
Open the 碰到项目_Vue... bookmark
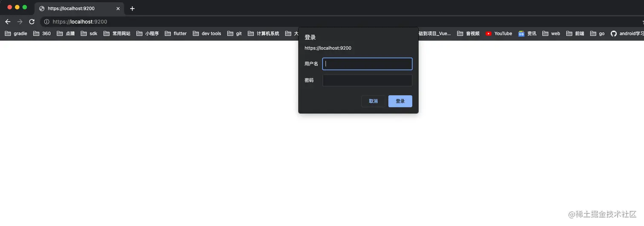[434, 34]
